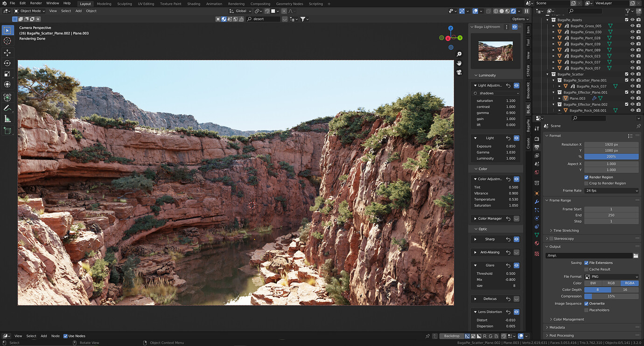Toggle the File Extensions checkbox
The height and width of the screenshot is (346, 644).
point(587,263)
